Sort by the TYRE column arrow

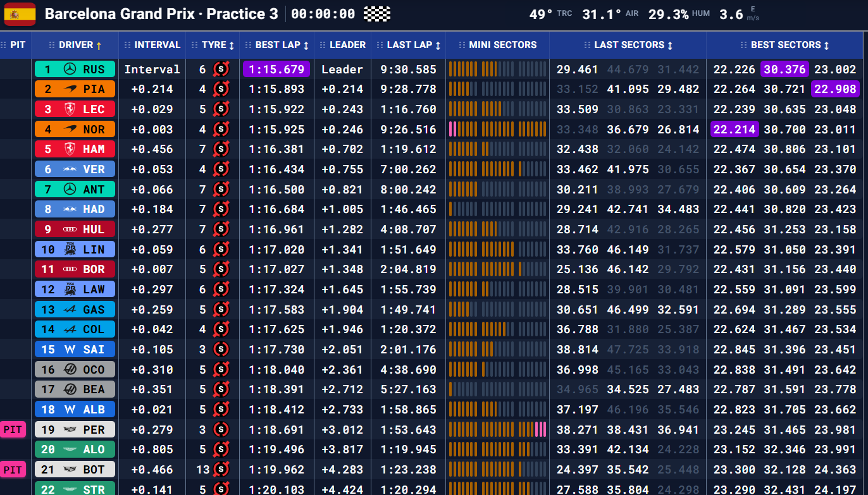232,45
